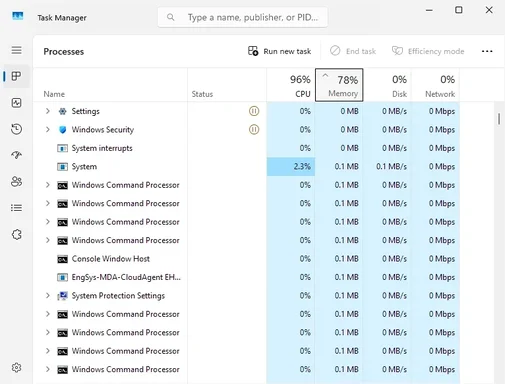Image resolution: width=505 pixels, height=384 pixels.
Task: Expand first Windows Command Processor row
Action: [x=47, y=185]
